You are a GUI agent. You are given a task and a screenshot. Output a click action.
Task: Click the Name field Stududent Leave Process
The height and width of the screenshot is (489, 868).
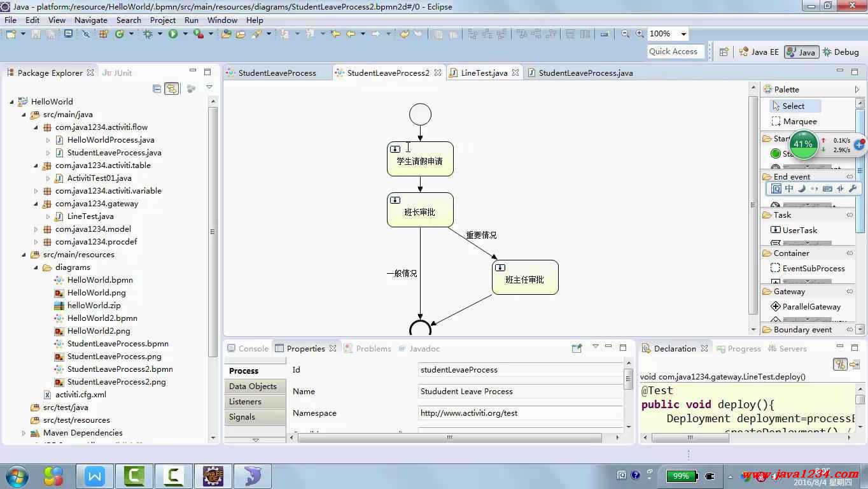tap(521, 391)
